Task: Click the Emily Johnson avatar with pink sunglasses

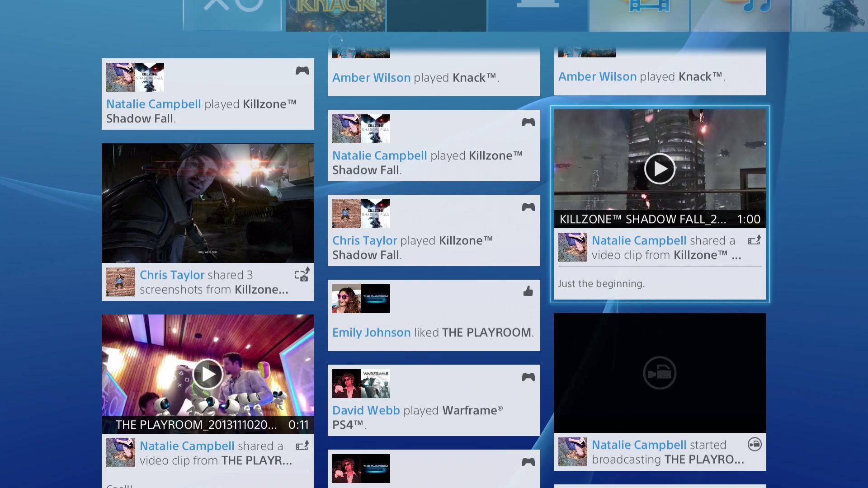Action: [347, 299]
